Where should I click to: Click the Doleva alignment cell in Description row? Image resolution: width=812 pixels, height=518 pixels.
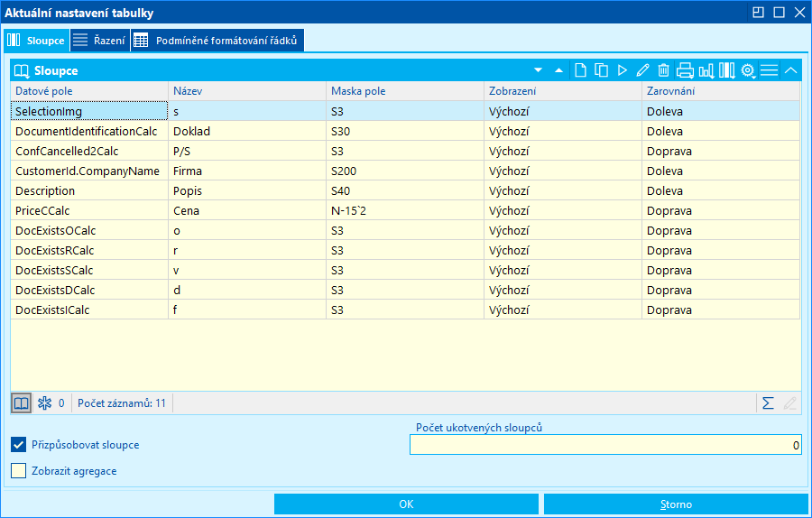(721, 190)
